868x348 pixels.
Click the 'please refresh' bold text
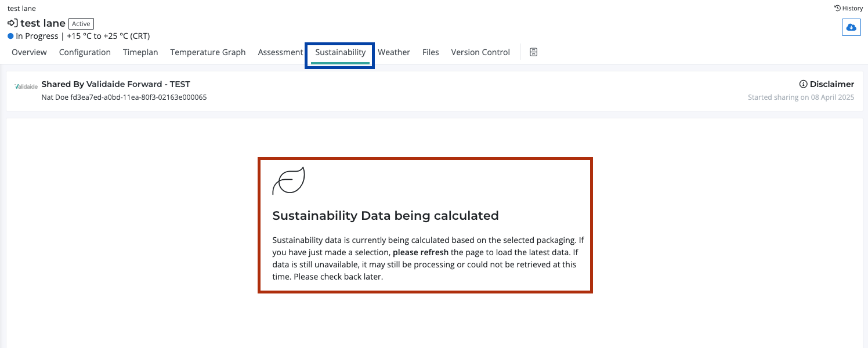421,252
